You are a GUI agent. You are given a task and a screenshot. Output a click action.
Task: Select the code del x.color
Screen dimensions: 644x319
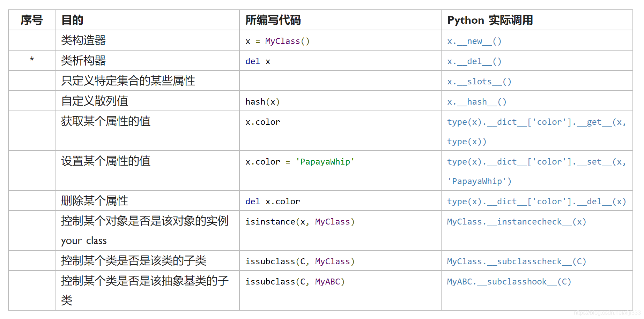(x=273, y=202)
